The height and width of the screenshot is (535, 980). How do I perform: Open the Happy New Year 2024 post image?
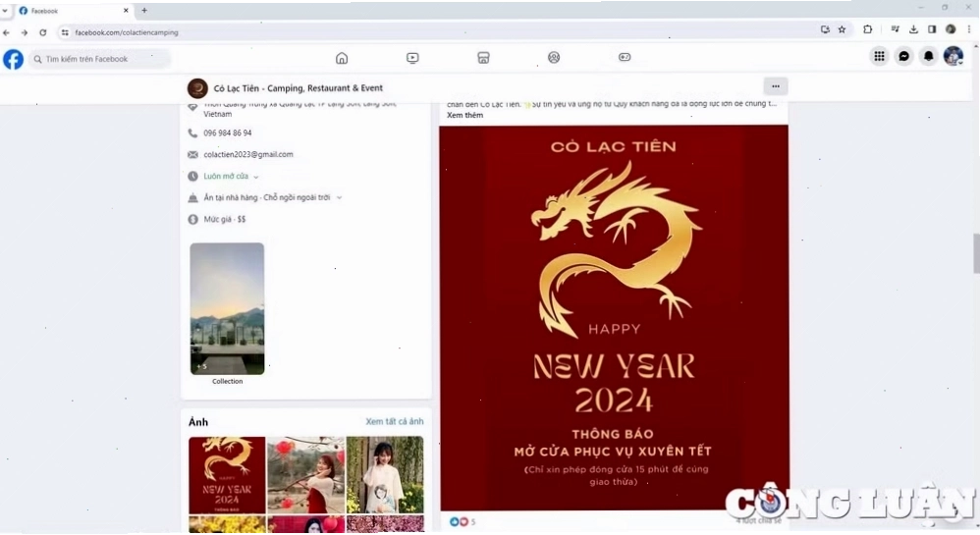(614, 317)
